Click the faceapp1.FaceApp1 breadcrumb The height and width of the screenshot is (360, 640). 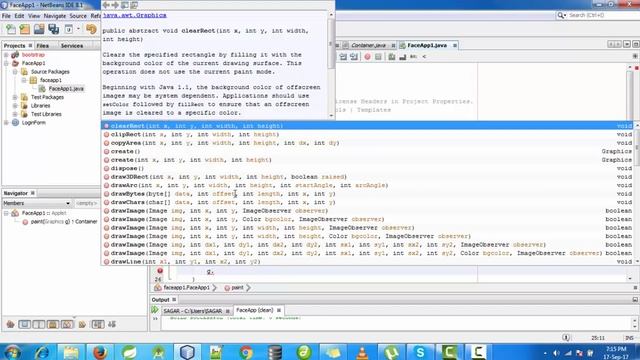[x=187, y=288]
